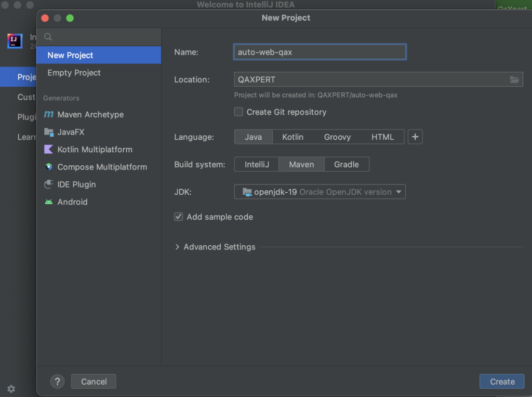Choose IntelliJ build system
The height and width of the screenshot is (397, 532).
pyautogui.click(x=257, y=164)
